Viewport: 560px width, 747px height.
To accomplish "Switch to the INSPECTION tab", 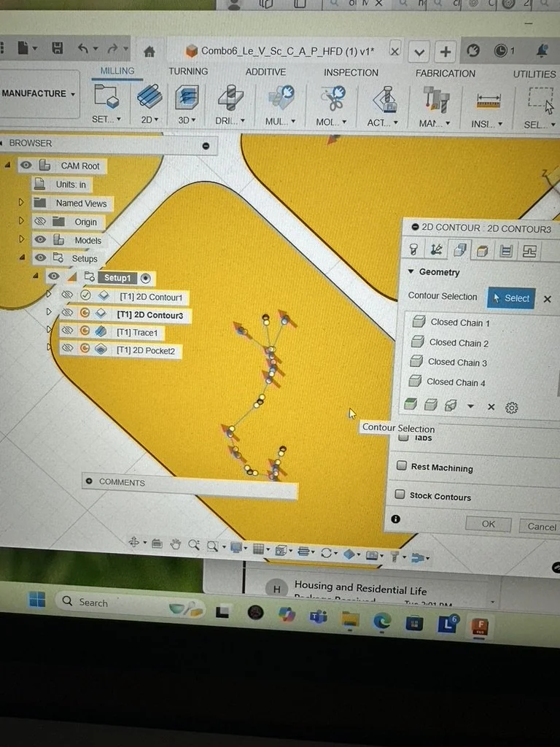I will (x=351, y=73).
